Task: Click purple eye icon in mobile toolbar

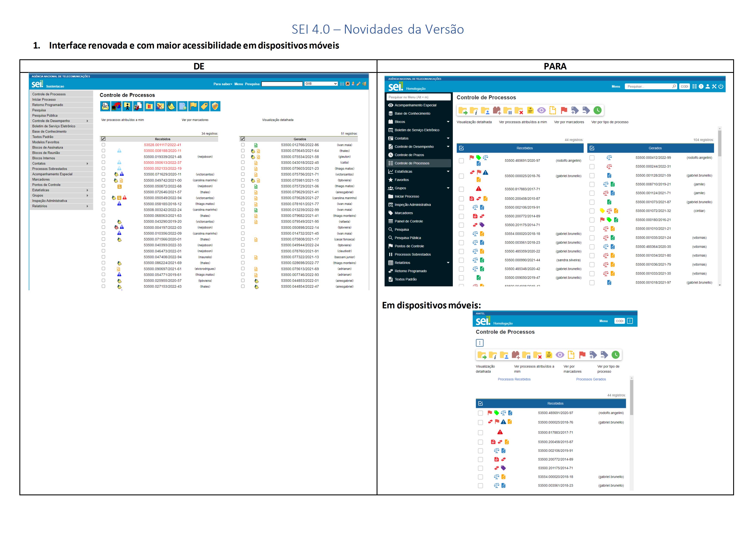Action: (560, 355)
